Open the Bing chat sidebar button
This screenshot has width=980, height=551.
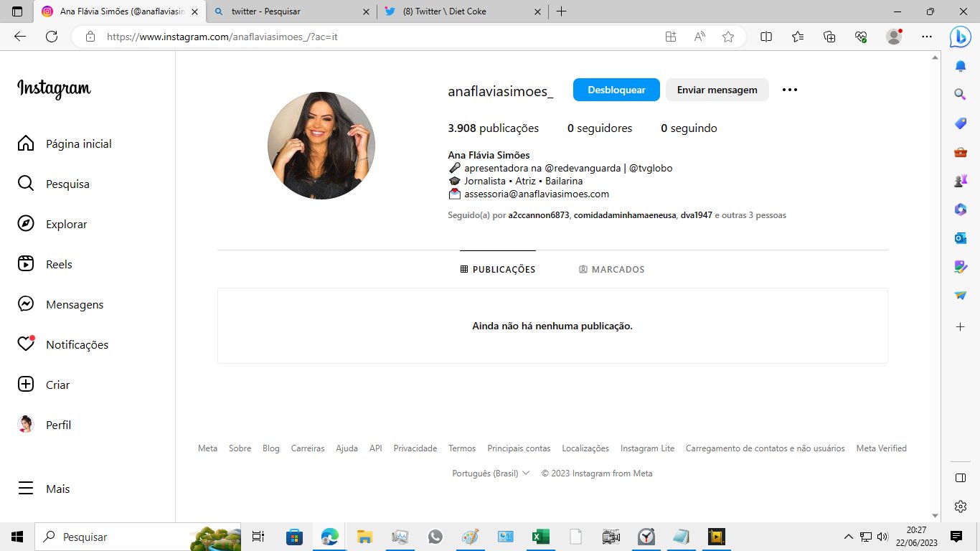pyautogui.click(x=960, y=37)
